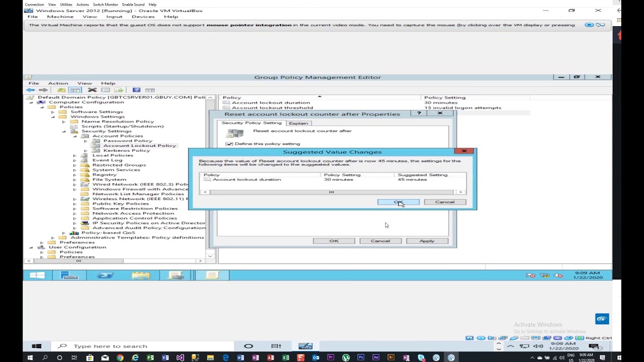This screenshot has height=362, width=644.
Task: Open Group Policy editor File menu
Action: click(x=34, y=83)
